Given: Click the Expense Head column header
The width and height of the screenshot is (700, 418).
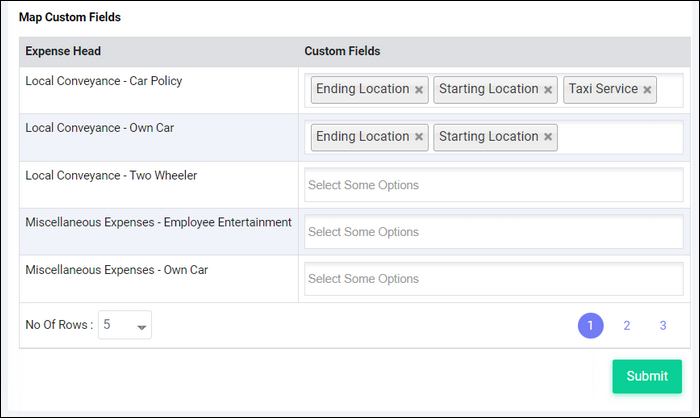Looking at the screenshot, I should pyautogui.click(x=63, y=51).
